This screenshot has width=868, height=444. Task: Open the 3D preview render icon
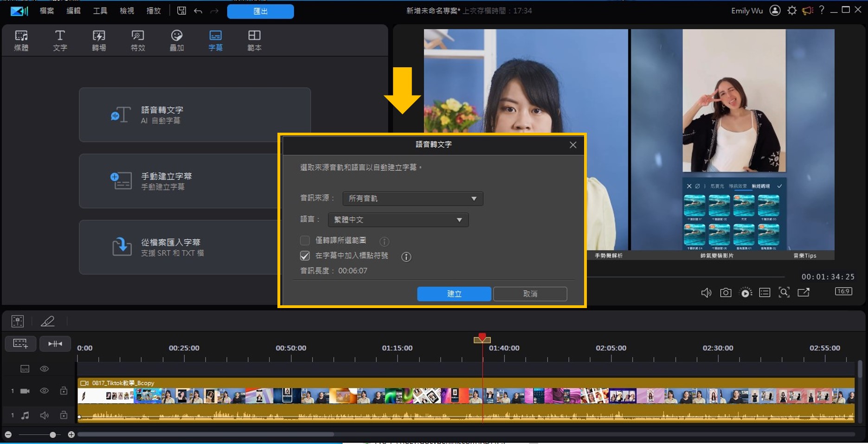[745, 292]
